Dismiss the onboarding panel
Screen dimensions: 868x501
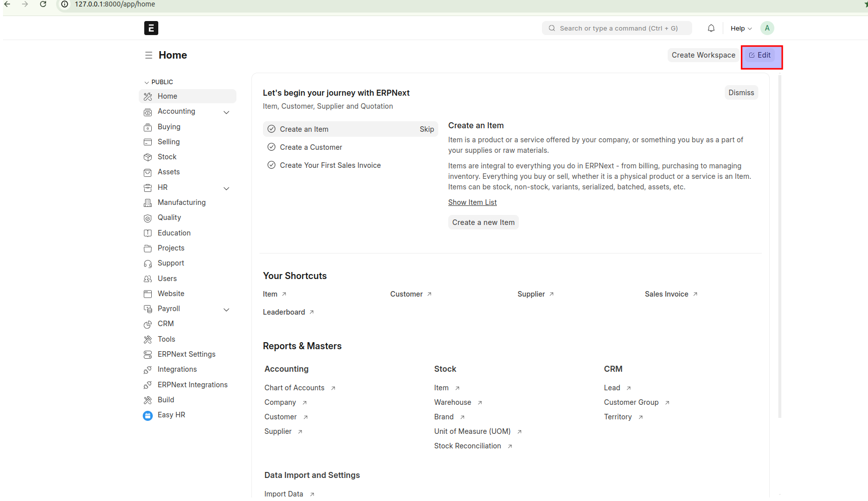click(741, 93)
